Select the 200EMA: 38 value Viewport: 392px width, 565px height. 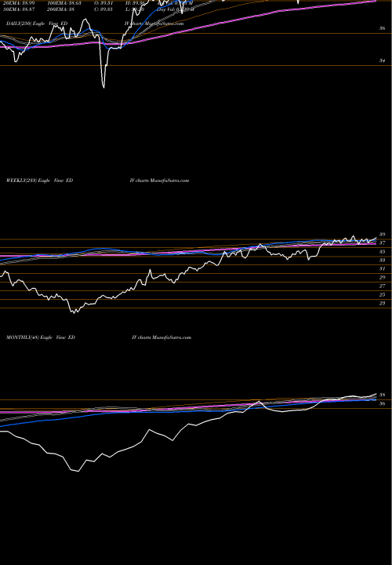click(x=61, y=9)
